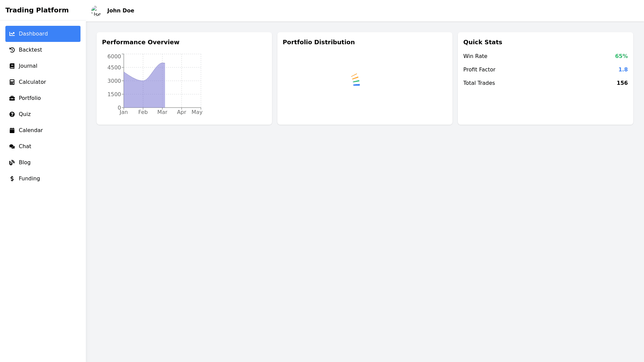Click the Backtest history clock icon
Screen dimensions: 644x362
(x=12, y=50)
